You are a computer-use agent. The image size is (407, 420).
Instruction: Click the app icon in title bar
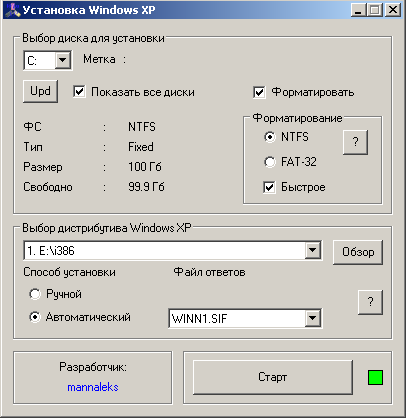pos(13,10)
